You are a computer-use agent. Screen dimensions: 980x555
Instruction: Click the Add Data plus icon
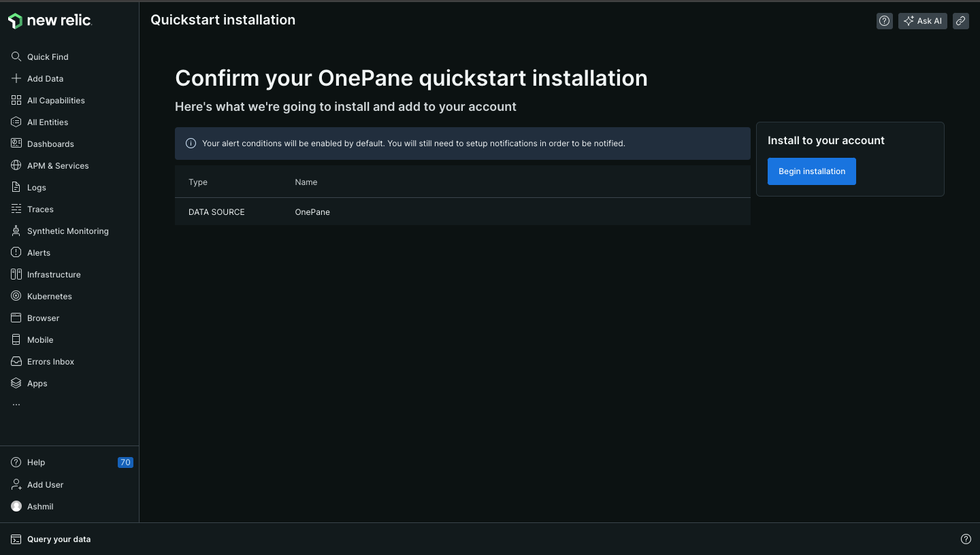click(16, 78)
